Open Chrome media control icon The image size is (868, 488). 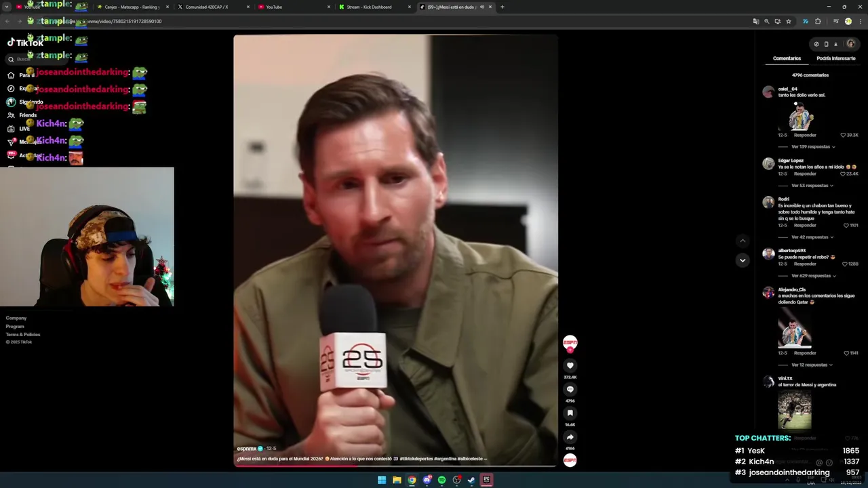836,21
